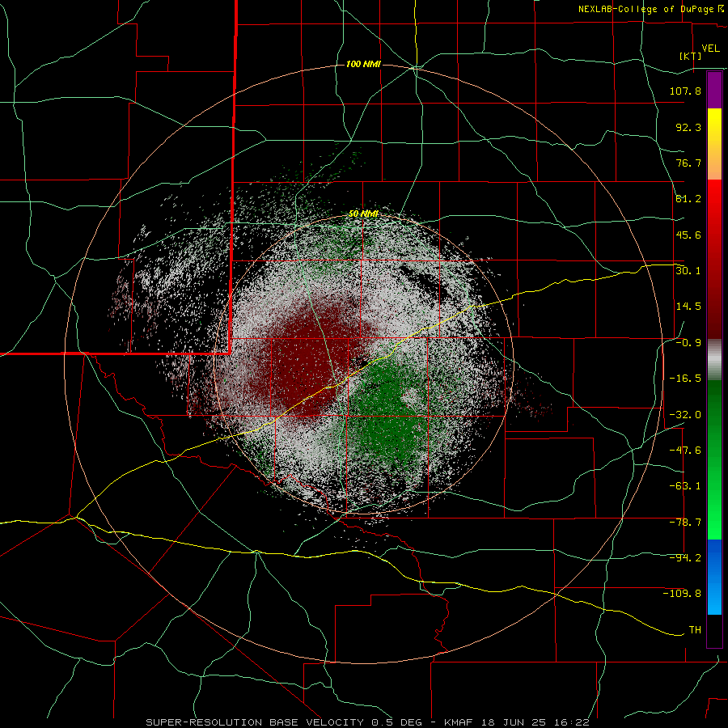Click the "14.5" legend value
This screenshot has height=728, width=728.
688,307
